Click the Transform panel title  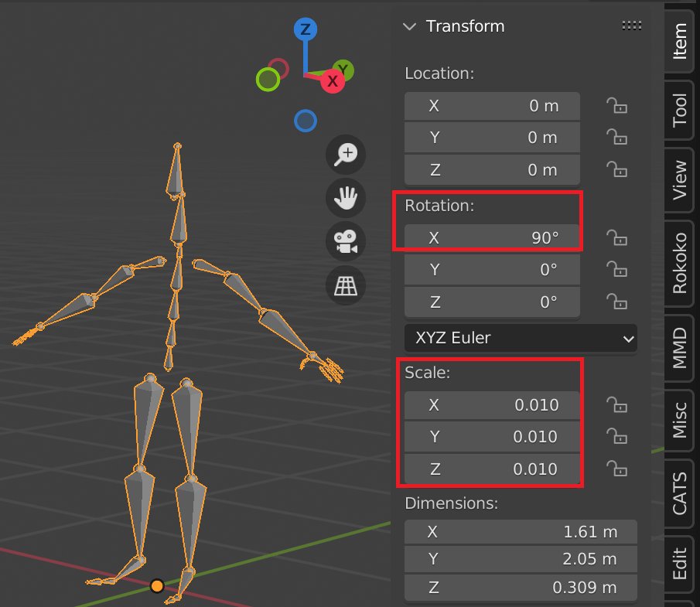pyautogui.click(x=465, y=26)
